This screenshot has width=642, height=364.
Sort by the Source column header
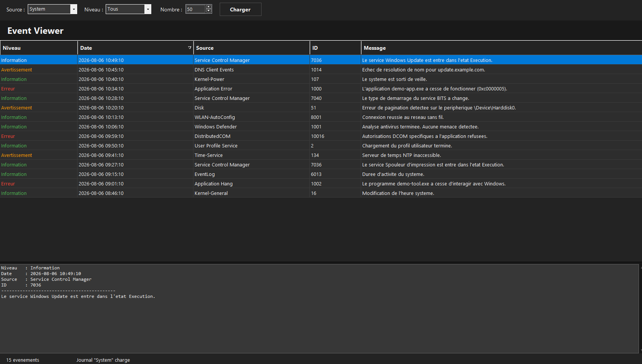coord(252,48)
